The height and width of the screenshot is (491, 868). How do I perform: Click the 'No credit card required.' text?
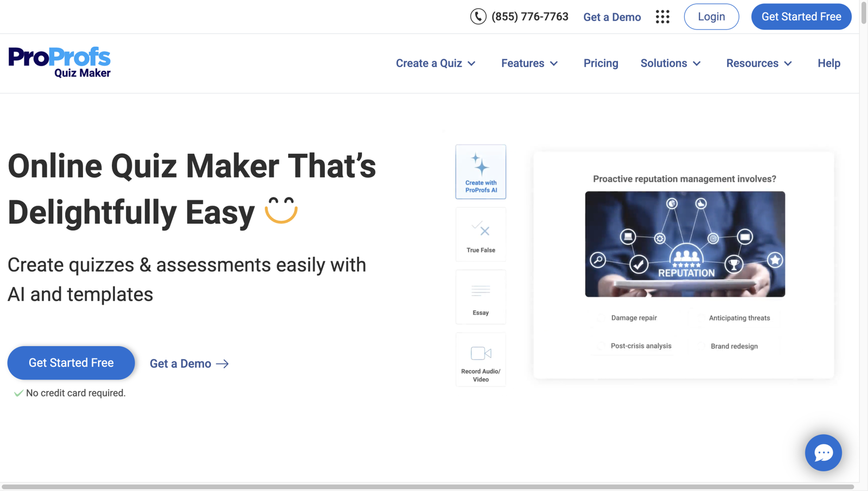click(75, 393)
